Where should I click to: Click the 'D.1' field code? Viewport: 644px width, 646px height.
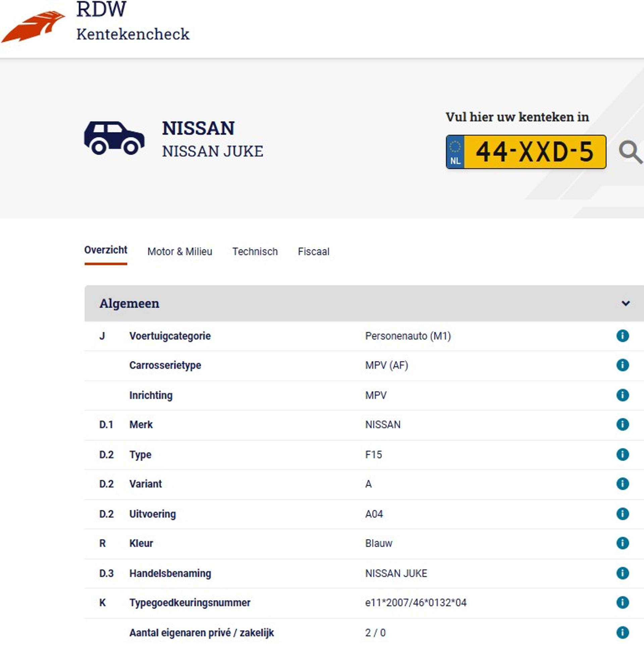tap(106, 425)
